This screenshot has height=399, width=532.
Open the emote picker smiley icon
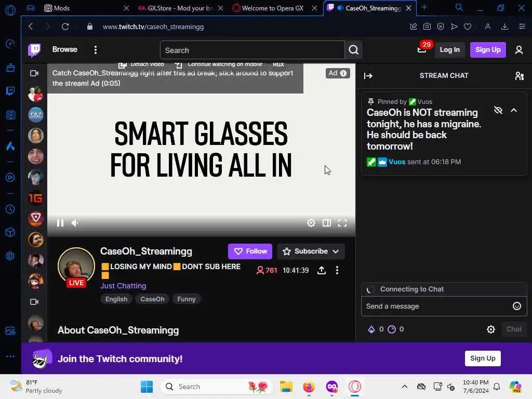pos(516,306)
